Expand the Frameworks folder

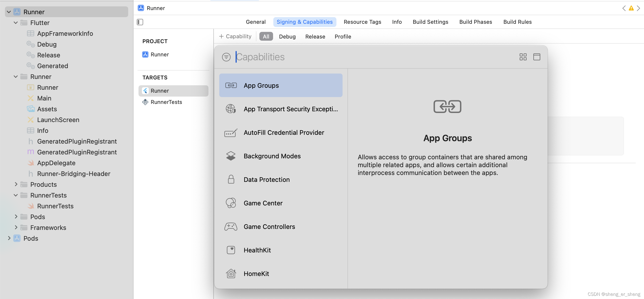pos(15,228)
